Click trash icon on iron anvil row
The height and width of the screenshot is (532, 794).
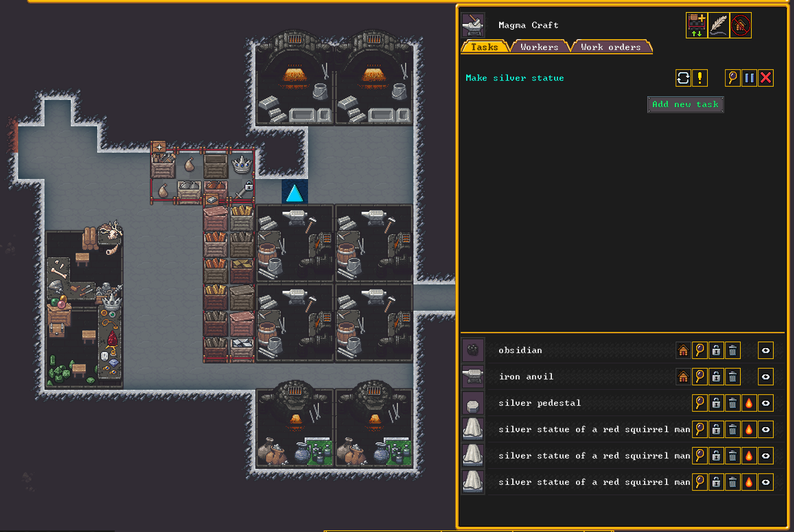click(x=733, y=377)
